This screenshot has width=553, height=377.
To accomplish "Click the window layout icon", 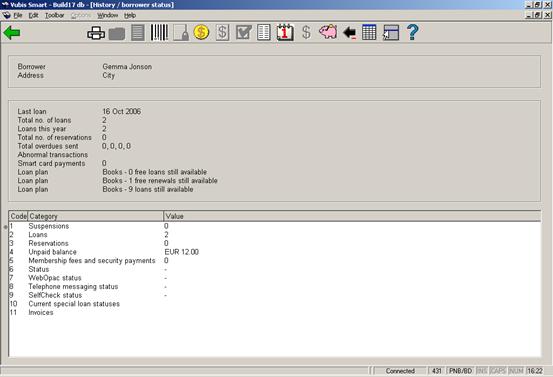I will 391,33.
